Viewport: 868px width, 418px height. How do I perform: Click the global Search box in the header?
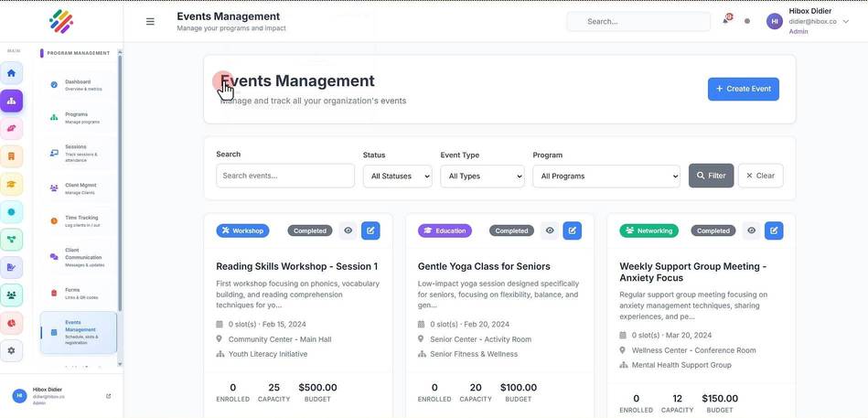[638, 22]
